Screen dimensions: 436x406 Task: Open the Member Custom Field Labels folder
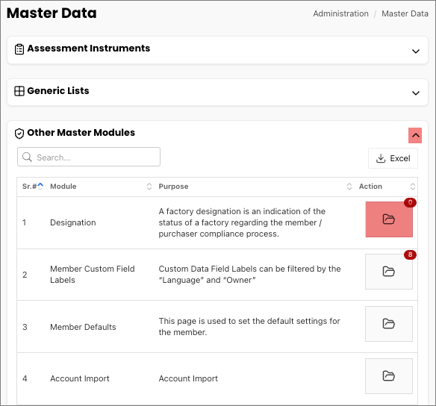(389, 272)
